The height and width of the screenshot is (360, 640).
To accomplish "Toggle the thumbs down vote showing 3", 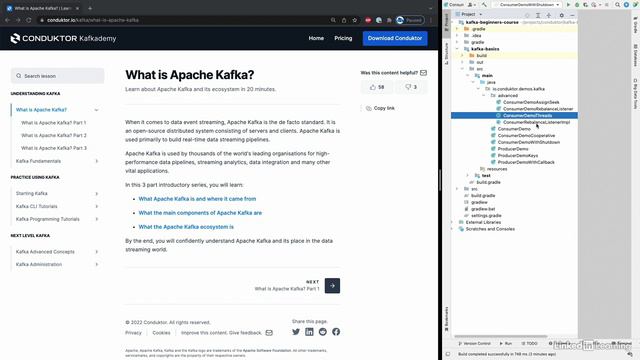I will [x=411, y=87].
